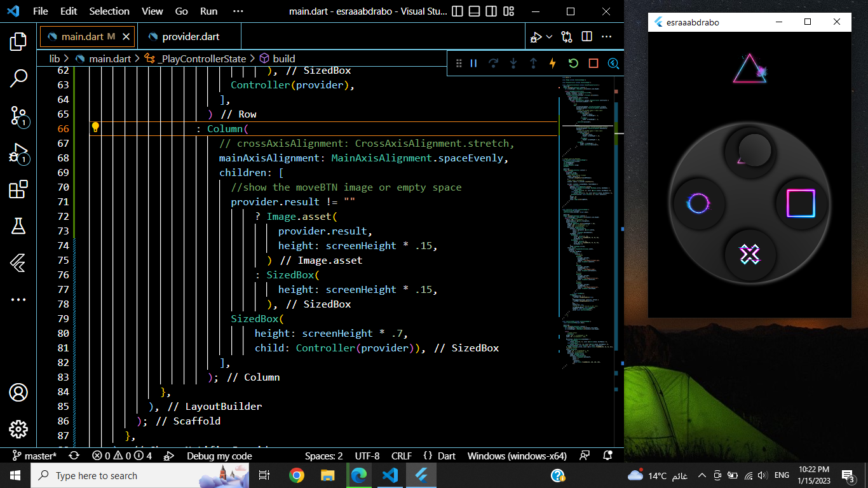Show the quick fix lightbulb on line 66

point(96,128)
